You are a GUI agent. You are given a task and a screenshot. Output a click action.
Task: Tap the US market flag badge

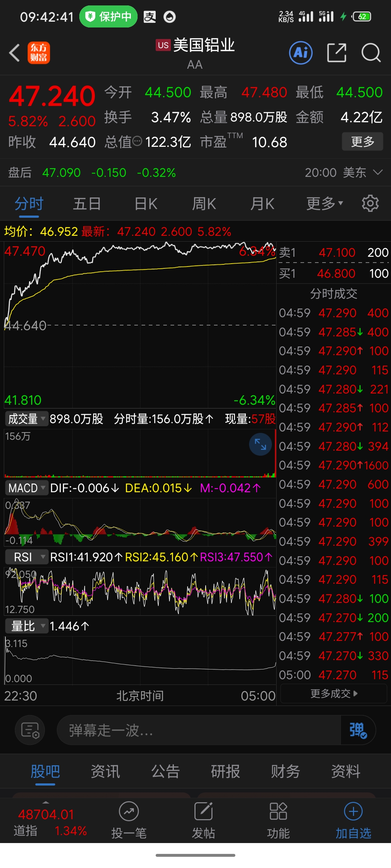coord(163,45)
